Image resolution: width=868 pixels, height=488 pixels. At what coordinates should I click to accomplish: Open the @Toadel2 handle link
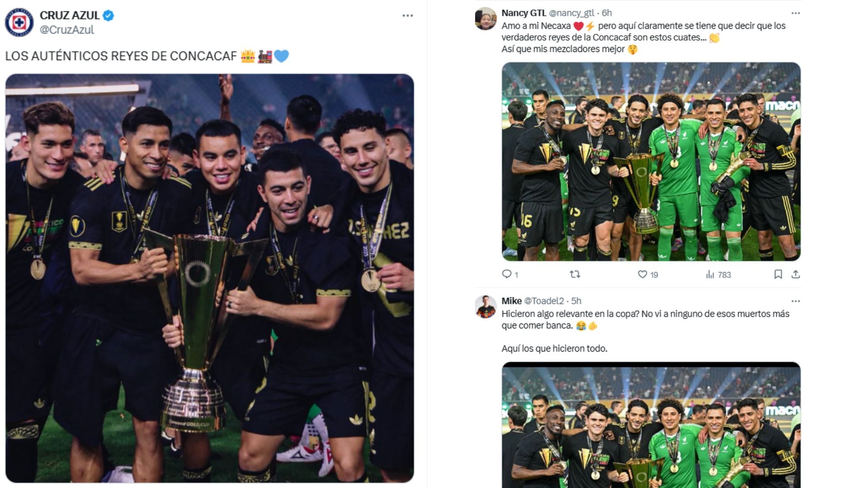pos(544,301)
